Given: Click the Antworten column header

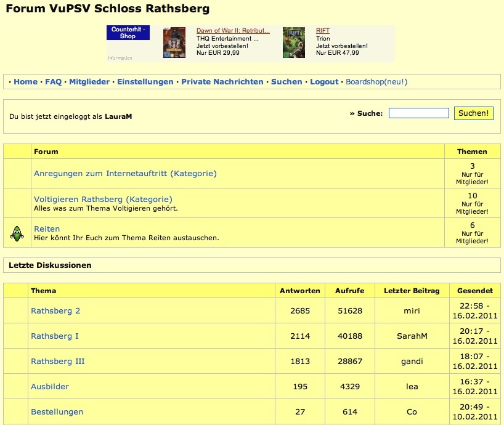Looking at the screenshot, I should [300, 291].
